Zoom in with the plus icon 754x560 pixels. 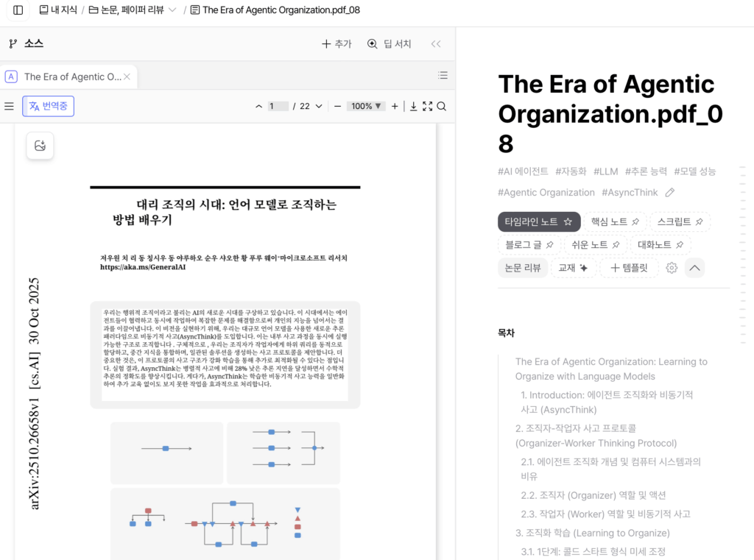pos(395,106)
